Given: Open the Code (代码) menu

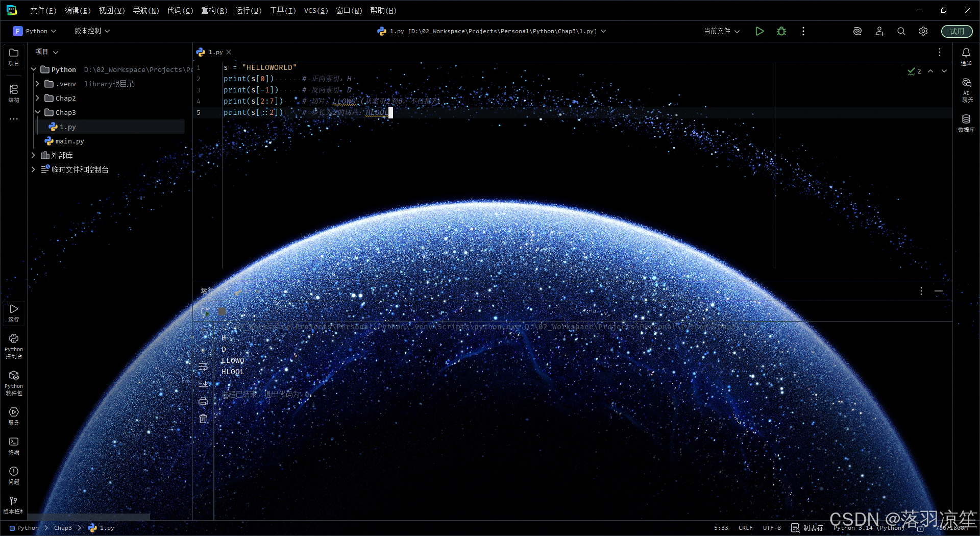Looking at the screenshot, I should 180,10.
